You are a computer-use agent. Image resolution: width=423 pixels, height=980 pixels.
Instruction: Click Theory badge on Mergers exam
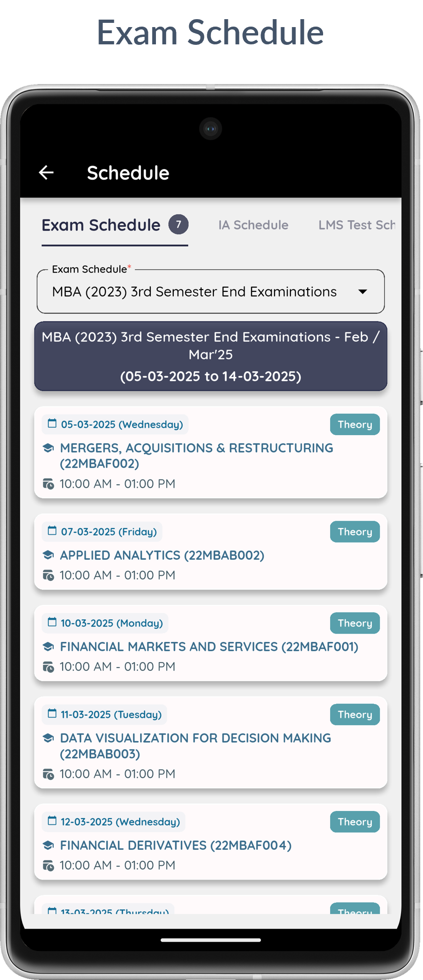coord(355,424)
